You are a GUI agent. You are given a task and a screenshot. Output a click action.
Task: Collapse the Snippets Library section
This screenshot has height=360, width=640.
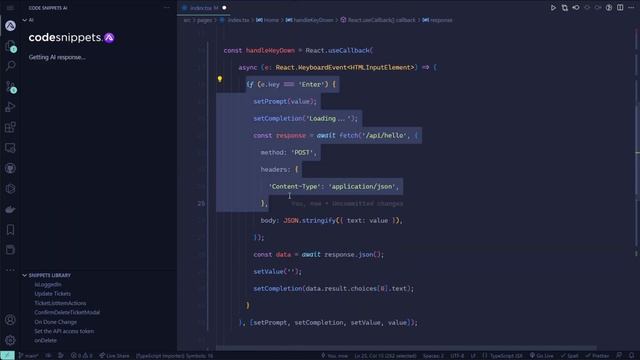(24, 276)
